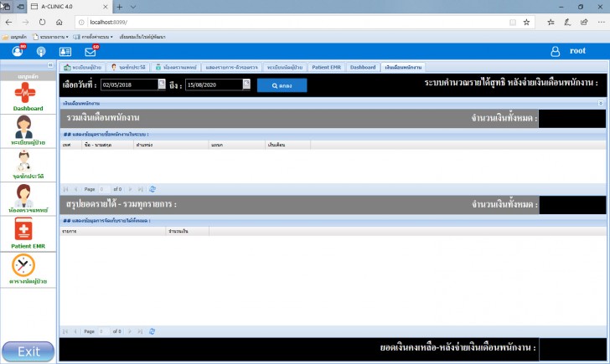Collapse the left sidebar with double-arrow icon

[x=50, y=65]
